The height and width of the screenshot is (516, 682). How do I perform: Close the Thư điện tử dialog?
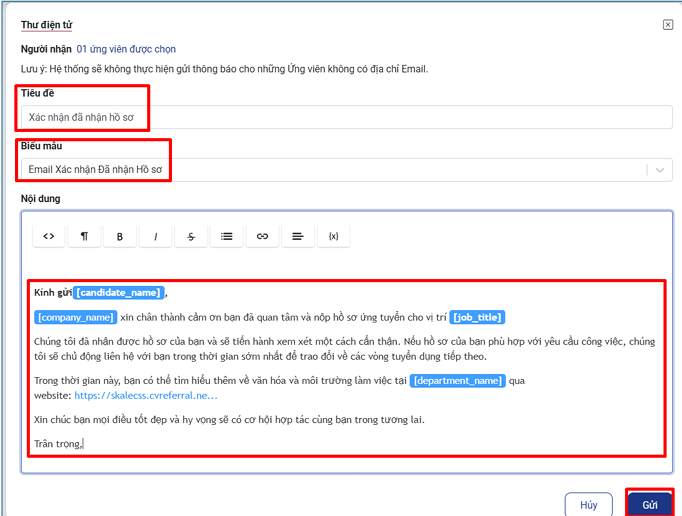[668, 25]
